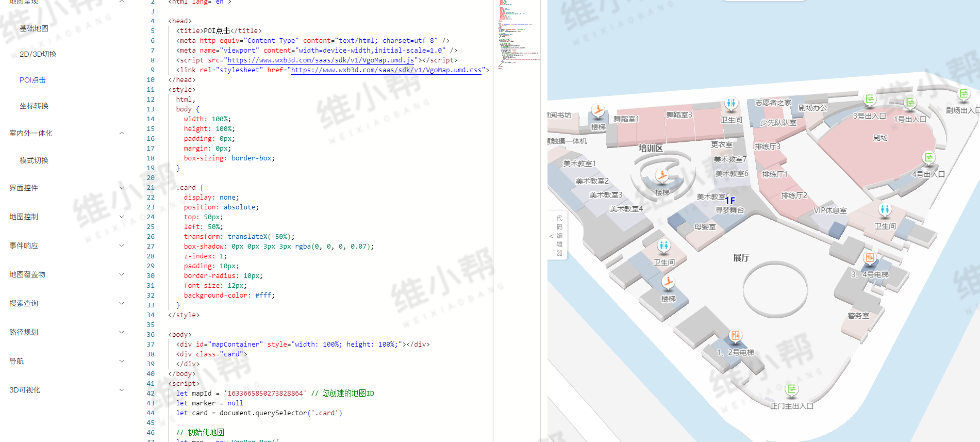Select the 正门主出入口 entrance icon
This screenshot has height=442, width=980.
(x=792, y=389)
